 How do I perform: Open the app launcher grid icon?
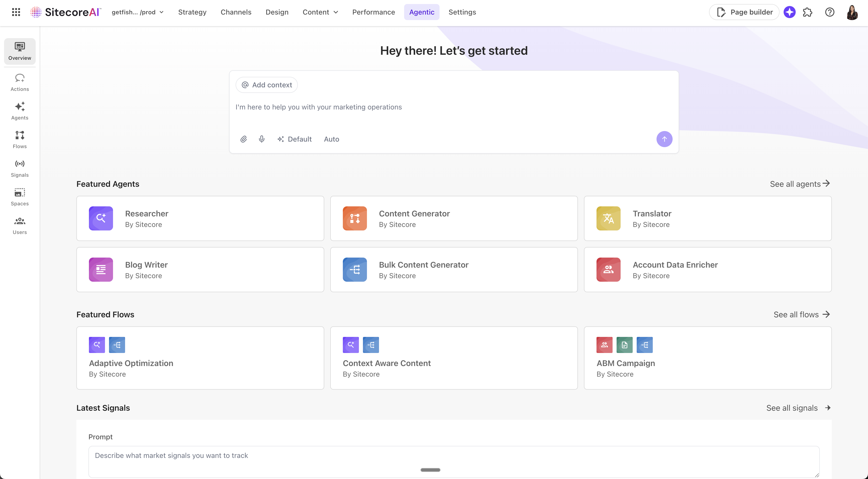click(16, 12)
